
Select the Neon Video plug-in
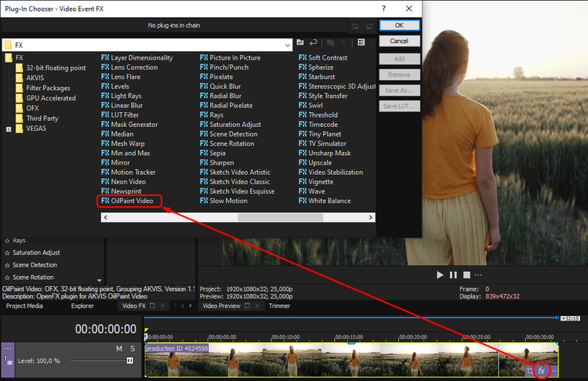point(123,182)
